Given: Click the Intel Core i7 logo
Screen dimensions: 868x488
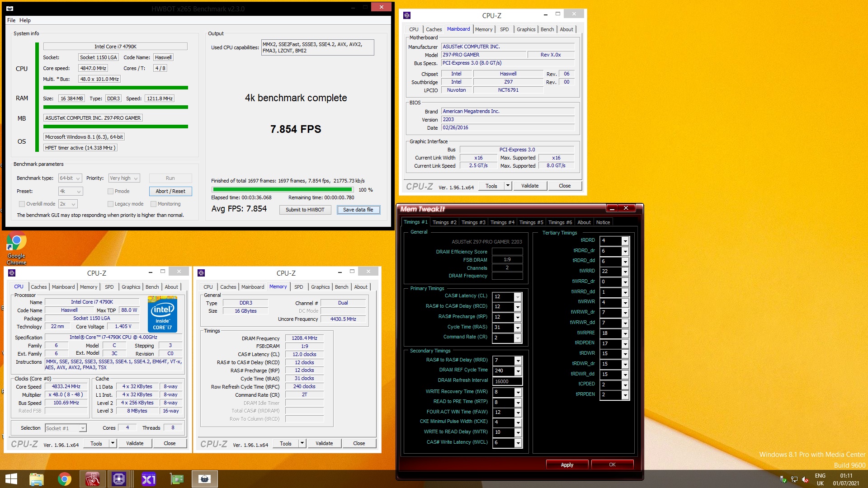Looking at the screenshot, I should tap(162, 314).
